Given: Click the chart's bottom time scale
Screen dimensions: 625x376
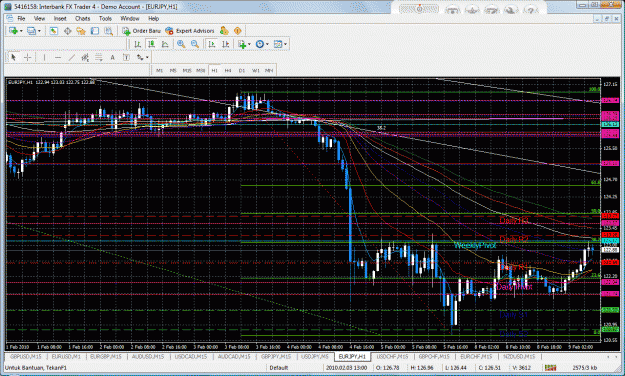Looking at the screenshot, I should click(x=303, y=347).
